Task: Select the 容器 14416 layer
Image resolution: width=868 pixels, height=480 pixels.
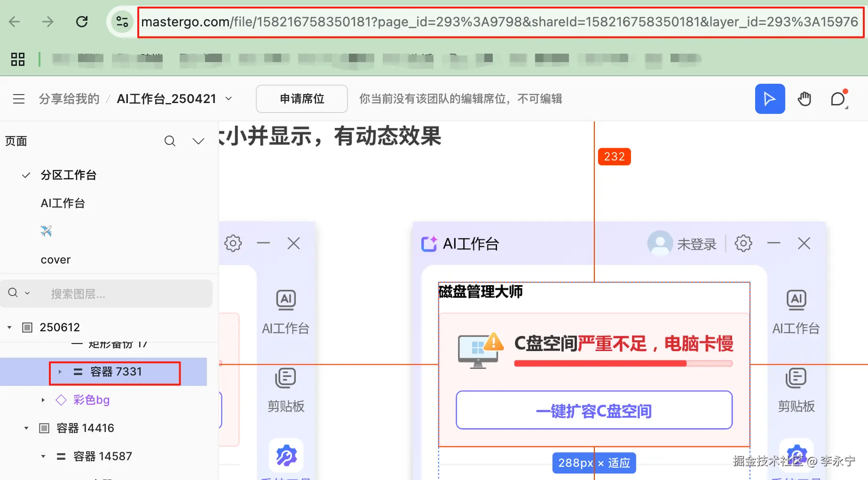Action: pos(85,428)
